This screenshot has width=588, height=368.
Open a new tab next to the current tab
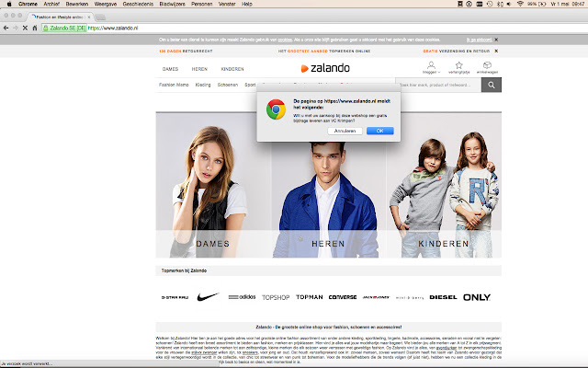pos(100,17)
